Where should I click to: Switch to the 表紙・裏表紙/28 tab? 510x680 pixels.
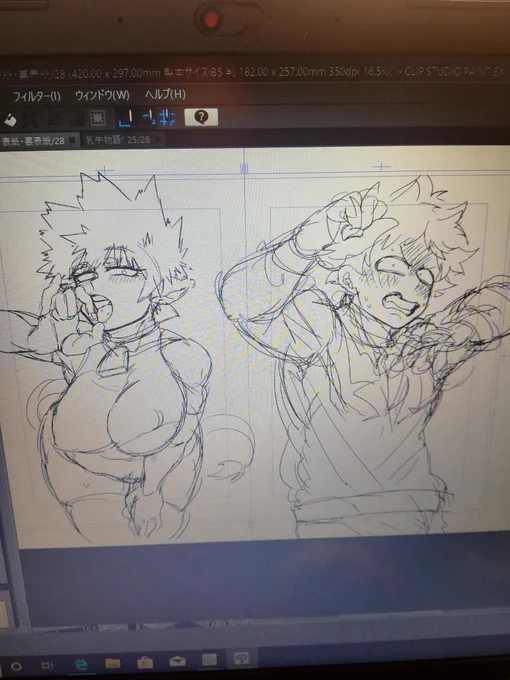click(33, 141)
